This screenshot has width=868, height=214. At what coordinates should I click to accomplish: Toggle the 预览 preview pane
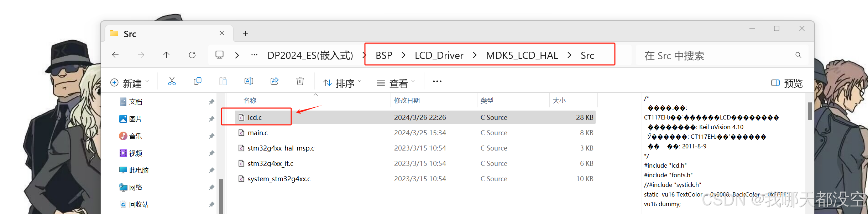[x=787, y=83]
